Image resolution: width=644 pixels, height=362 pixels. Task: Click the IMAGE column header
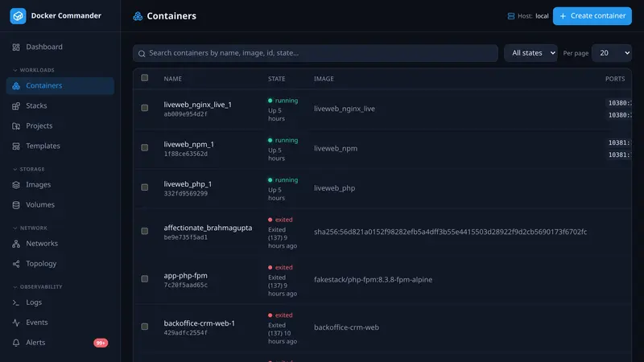pyautogui.click(x=324, y=79)
